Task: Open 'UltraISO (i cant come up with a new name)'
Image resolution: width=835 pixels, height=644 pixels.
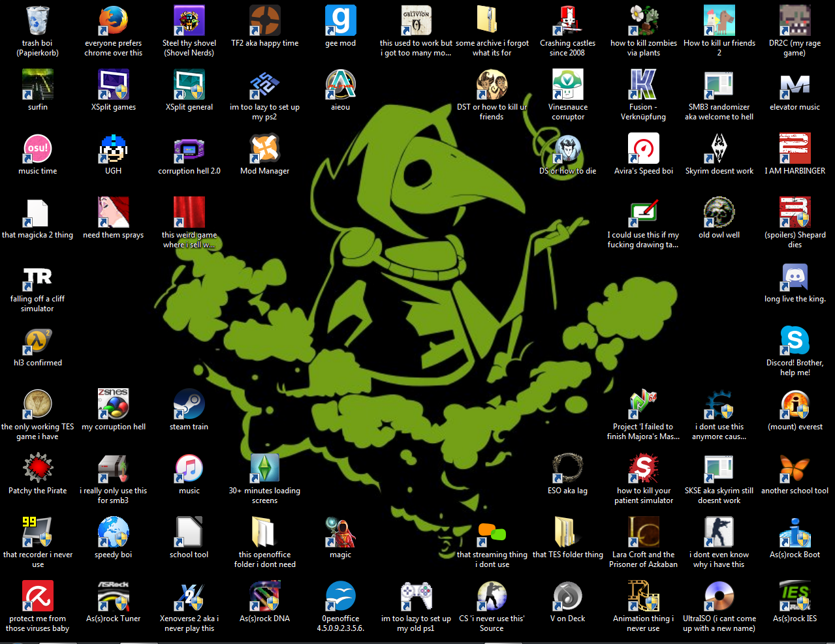Action: tap(719, 596)
